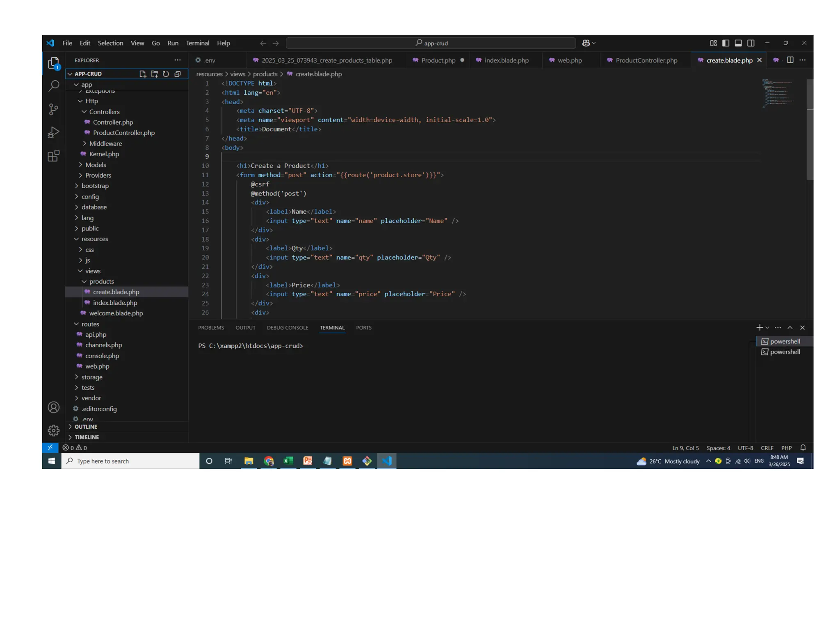Click the New File icon in Explorer

[x=142, y=74]
